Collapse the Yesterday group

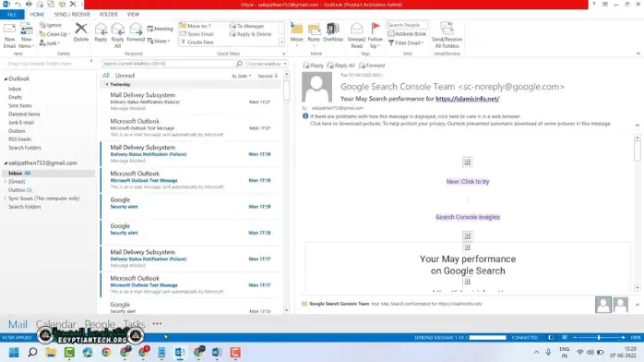[107, 84]
